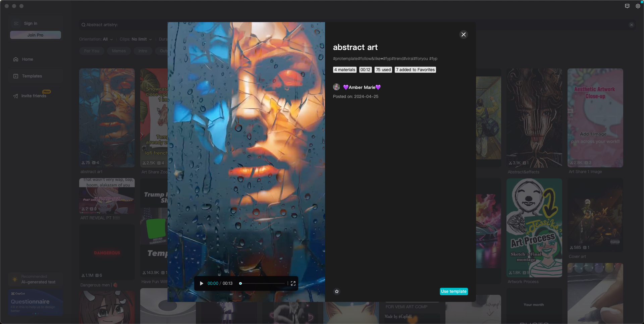Click the AI-generated text lightbulb icon
644x324 pixels.
(15, 279)
